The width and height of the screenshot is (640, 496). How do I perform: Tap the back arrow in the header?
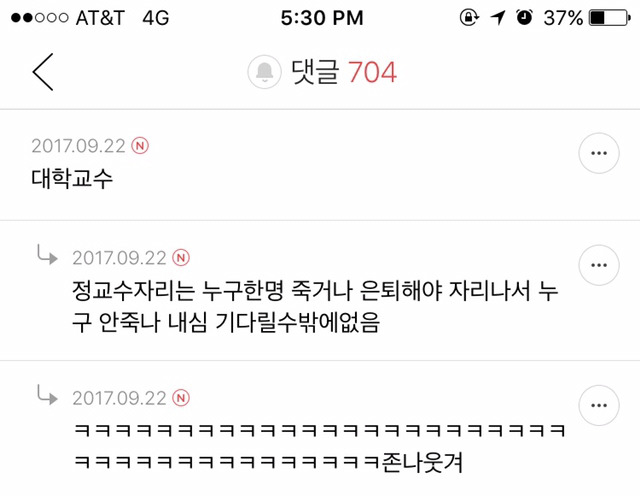click(x=43, y=72)
